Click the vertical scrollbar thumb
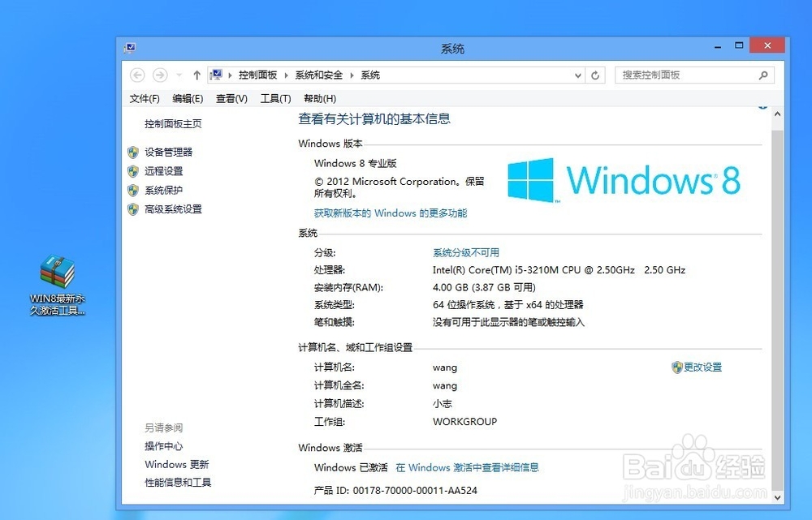The width and height of the screenshot is (812, 520). 777,309
